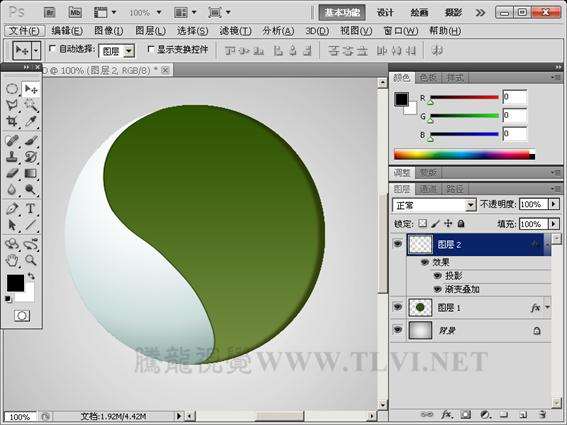This screenshot has width=567, height=425.
Task: Toggle all 效果 effects visibility
Action: 425,262
